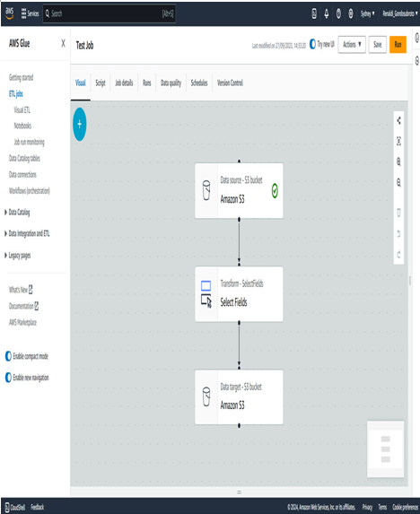Select the Data source S3 bucket node label

pos(241,180)
